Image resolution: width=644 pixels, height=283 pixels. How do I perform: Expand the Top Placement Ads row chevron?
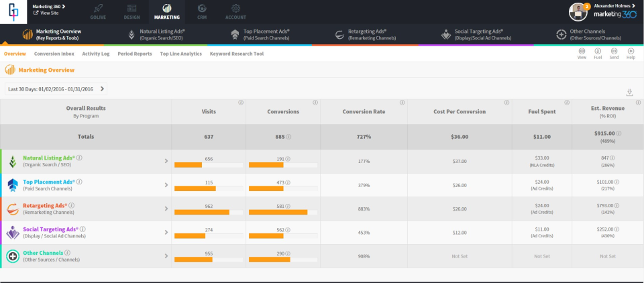(166, 184)
